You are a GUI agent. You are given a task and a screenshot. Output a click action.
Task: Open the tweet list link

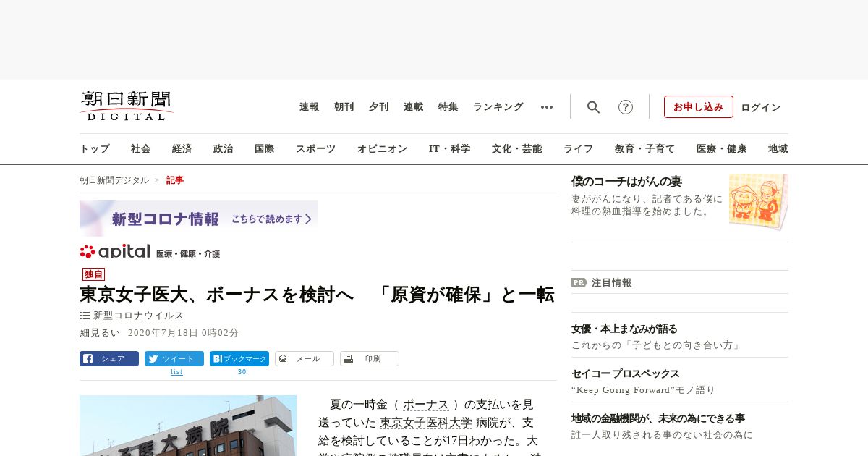(176, 372)
